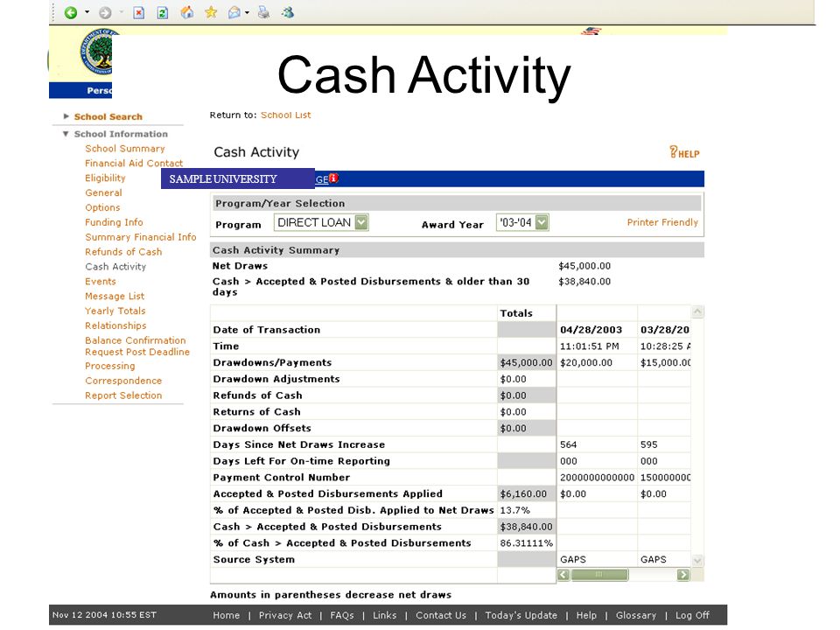The height and width of the screenshot is (630, 840).
Task: Return to School List link
Action: coord(285,115)
